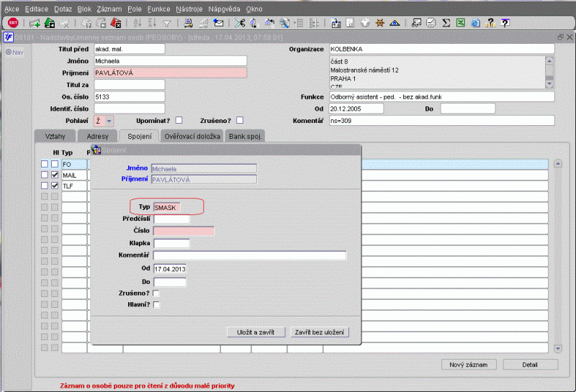Switch to the Adresy tab

(x=98, y=136)
